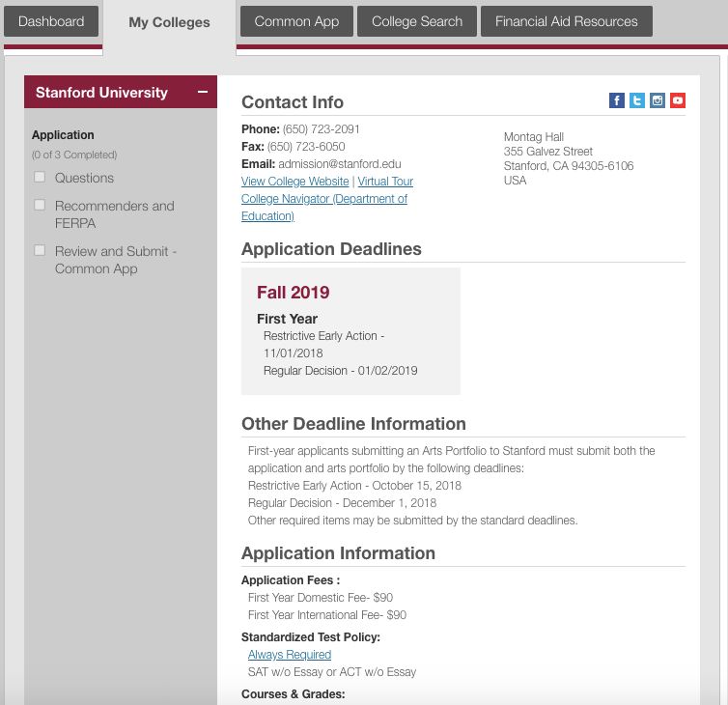Tick the Recommenders and FERPA checkbox
This screenshot has height=705, width=728.
40,205
